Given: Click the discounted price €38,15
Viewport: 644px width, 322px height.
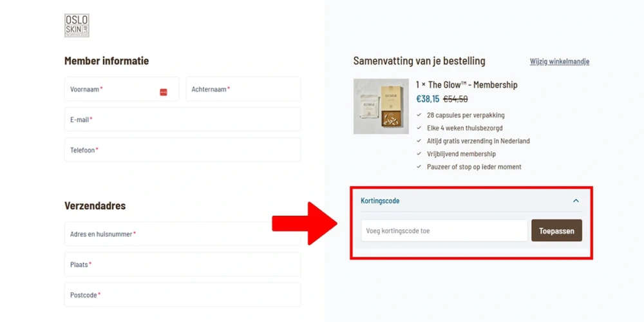Looking at the screenshot, I should [x=428, y=99].
